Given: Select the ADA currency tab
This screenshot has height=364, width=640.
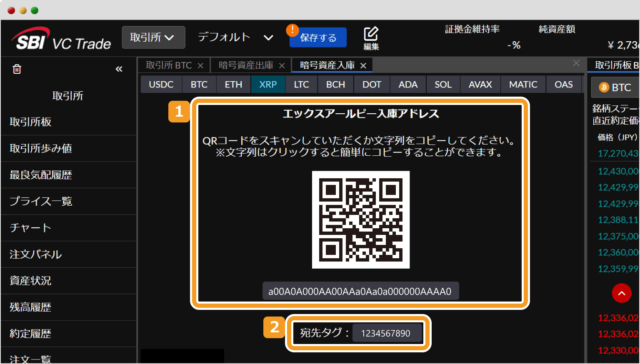Looking at the screenshot, I should coord(408,85).
